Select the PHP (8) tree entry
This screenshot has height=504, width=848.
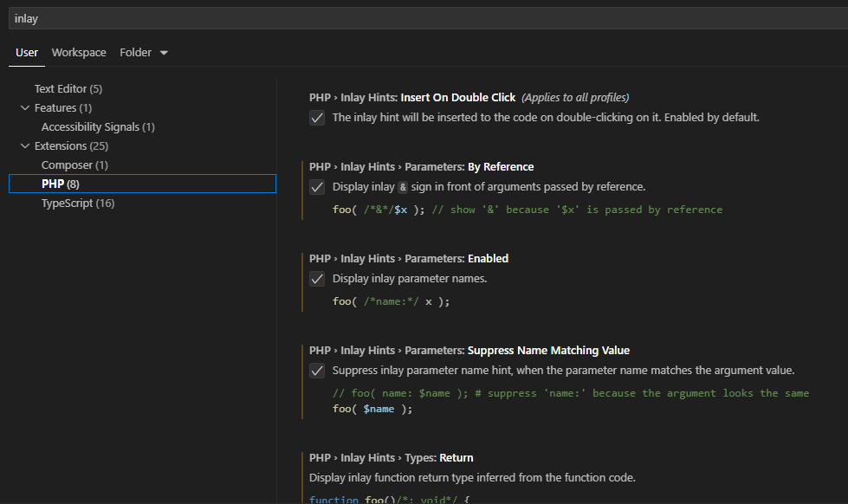coord(61,184)
